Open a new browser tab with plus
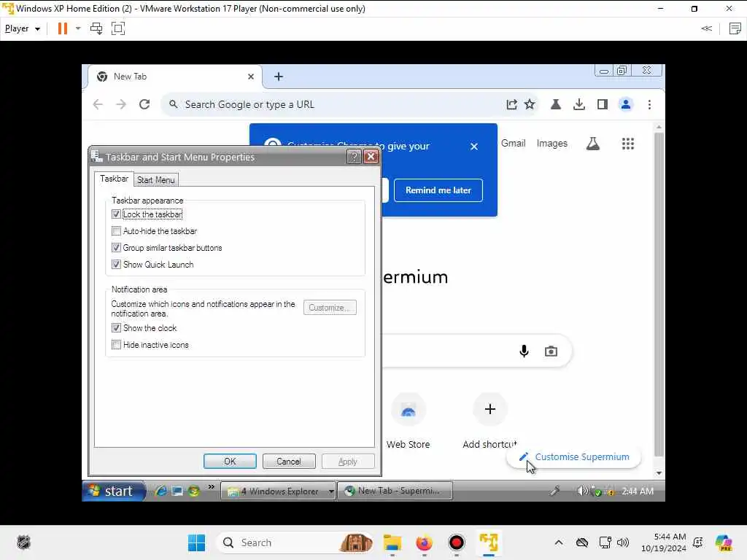The image size is (747, 560). 279,76
